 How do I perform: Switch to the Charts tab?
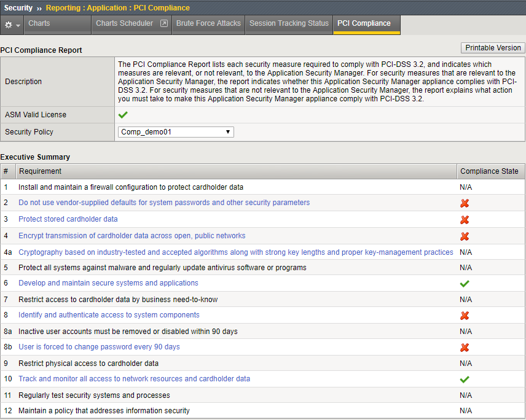pos(57,25)
